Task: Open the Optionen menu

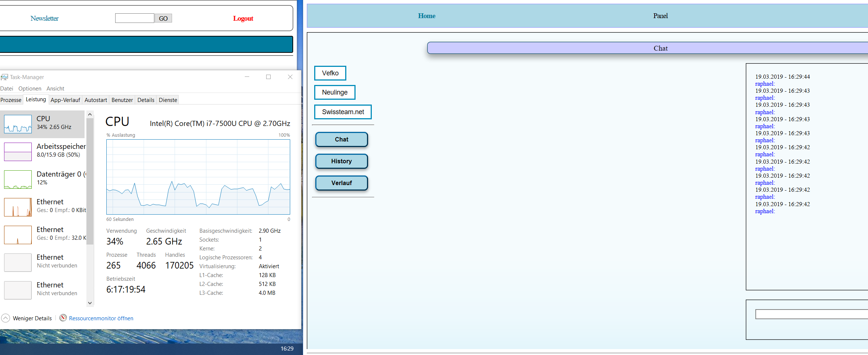Action: point(30,89)
